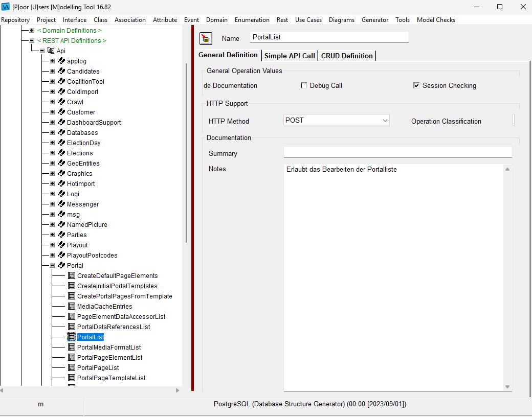
Task: Click the PostgreSQL generator status bar text
Action: pyautogui.click(x=310, y=404)
